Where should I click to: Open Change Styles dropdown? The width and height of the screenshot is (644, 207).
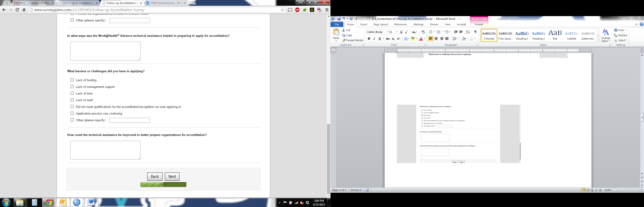coord(606,36)
